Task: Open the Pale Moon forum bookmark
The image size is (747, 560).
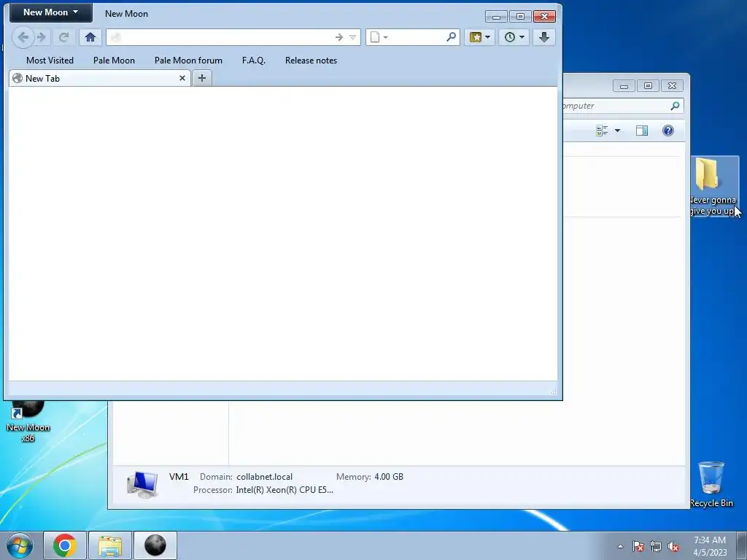Action: point(188,61)
